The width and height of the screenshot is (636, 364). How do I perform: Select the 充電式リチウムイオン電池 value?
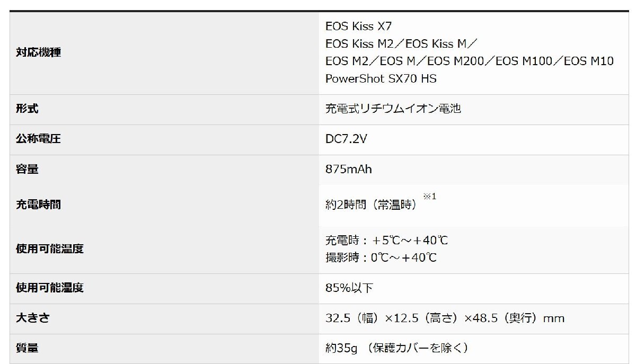393,109
